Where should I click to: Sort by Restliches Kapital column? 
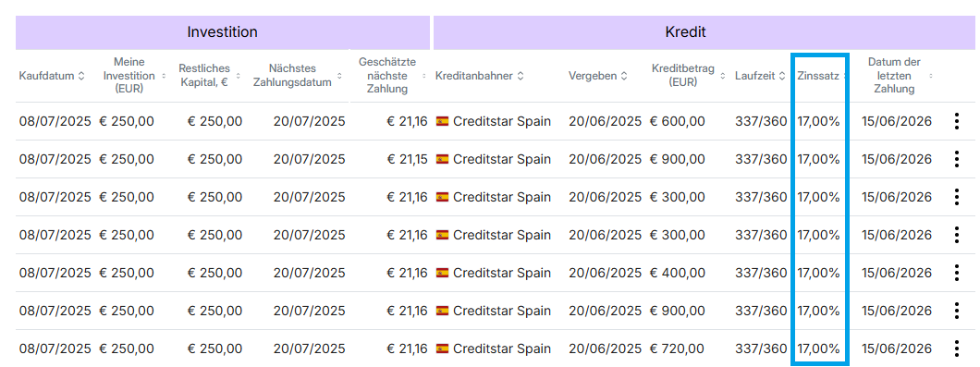coord(203,75)
